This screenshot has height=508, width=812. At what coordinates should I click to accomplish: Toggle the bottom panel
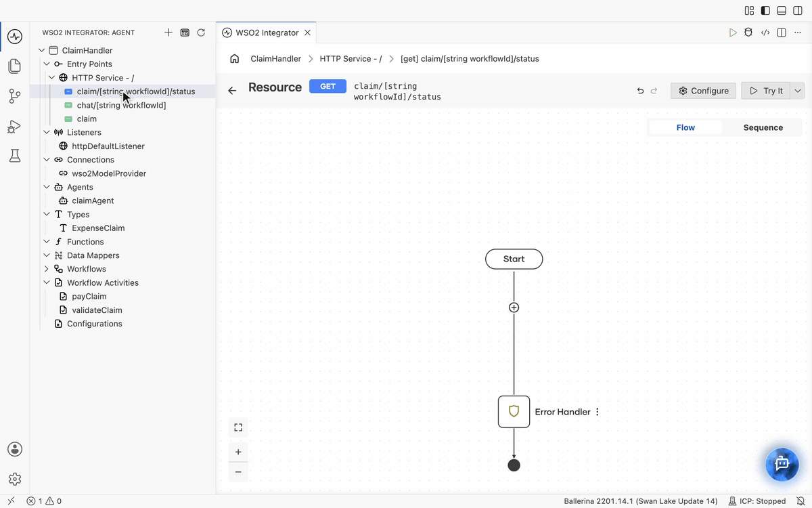782,10
